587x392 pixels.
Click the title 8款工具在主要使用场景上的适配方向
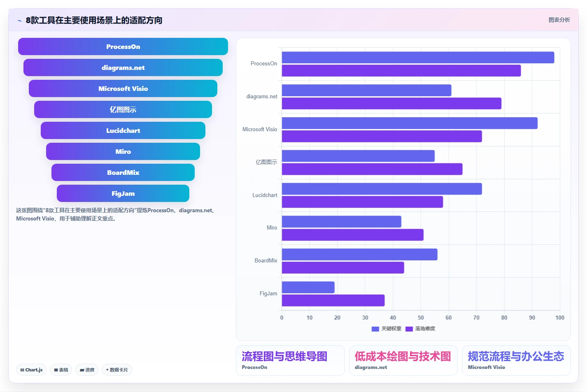pos(94,20)
